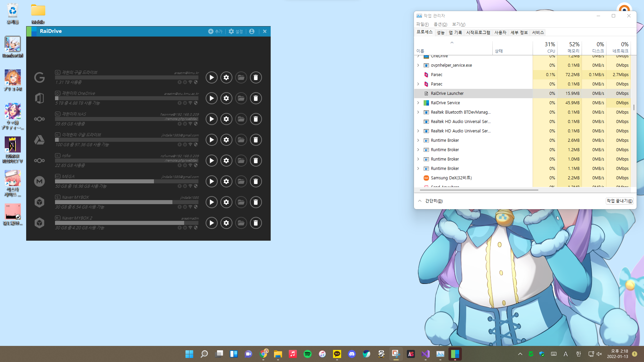Image resolution: width=644 pixels, height=362 pixels.
Task: Click the Task Manager horizontal scrollbar
Action: click(479, 190)
